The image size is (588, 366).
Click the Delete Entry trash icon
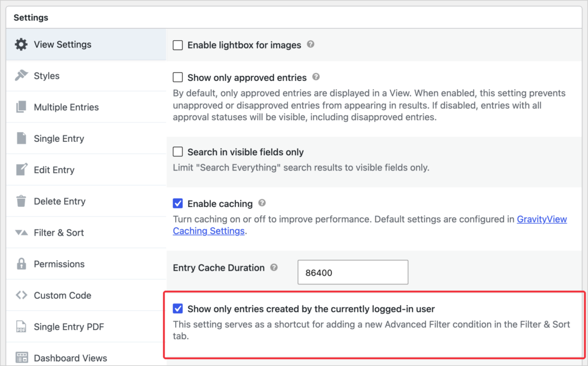[x=21, y=201]
